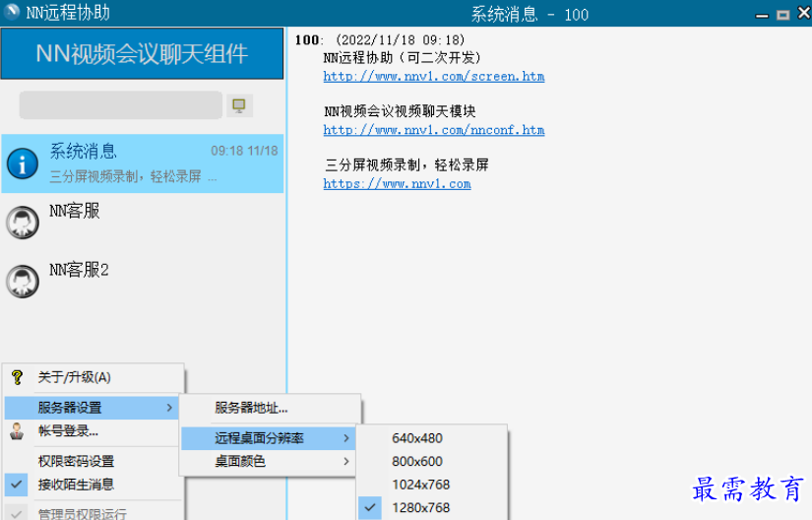Click the message header 100: (2022/11/18 09:18)

pyautogui.click(x=380, y=39)
